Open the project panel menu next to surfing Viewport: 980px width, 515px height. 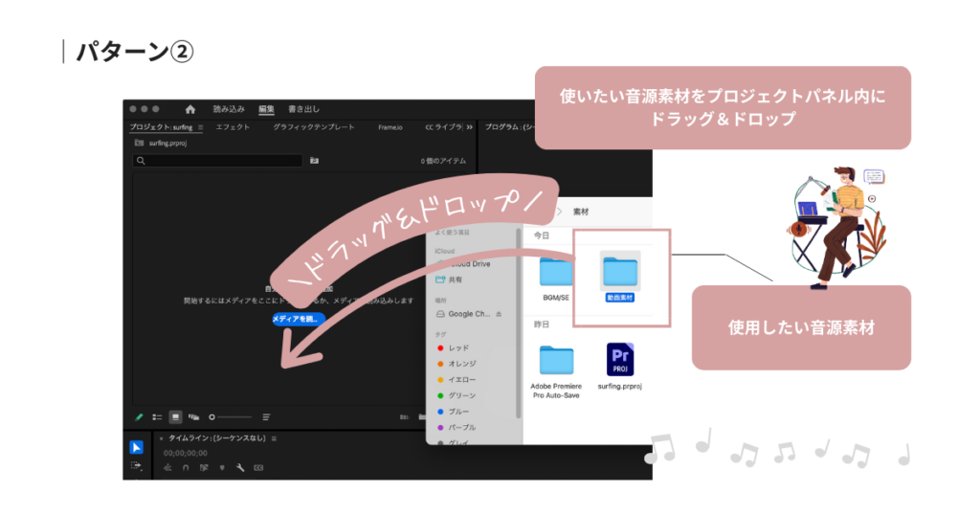point(200,126)
